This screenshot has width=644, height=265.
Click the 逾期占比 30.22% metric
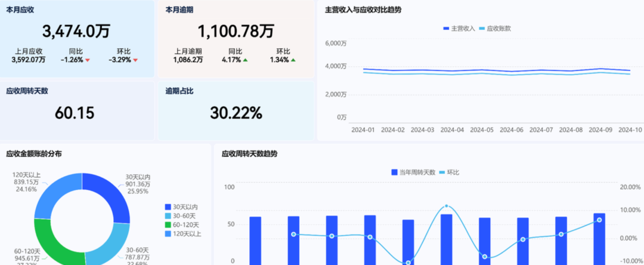pos(236,112)
